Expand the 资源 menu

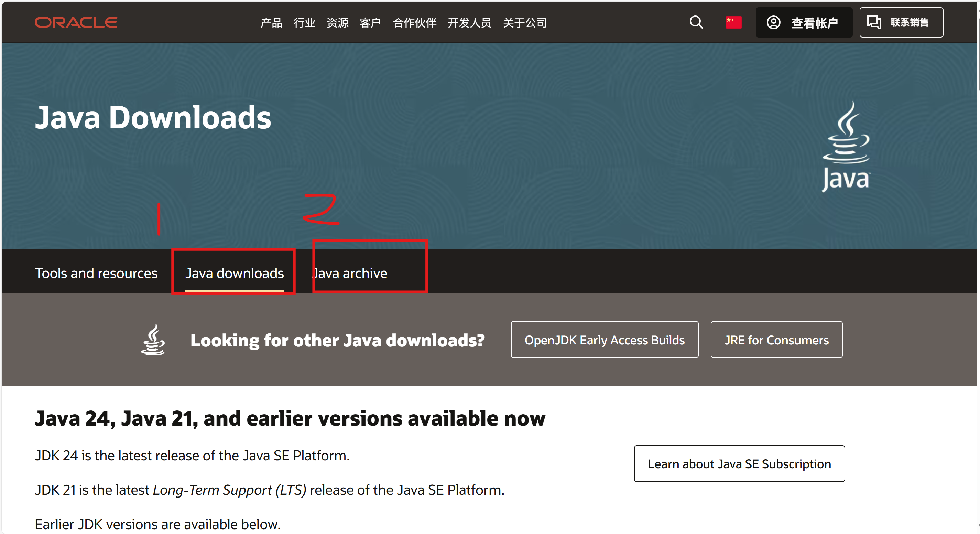[x=337, y=23]
